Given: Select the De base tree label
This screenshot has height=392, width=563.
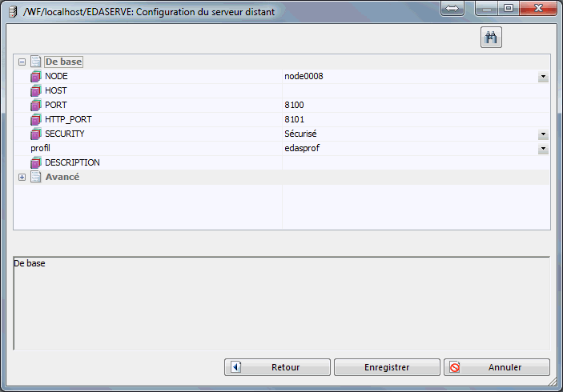Looking at the screenshot, I should [63, 62].
